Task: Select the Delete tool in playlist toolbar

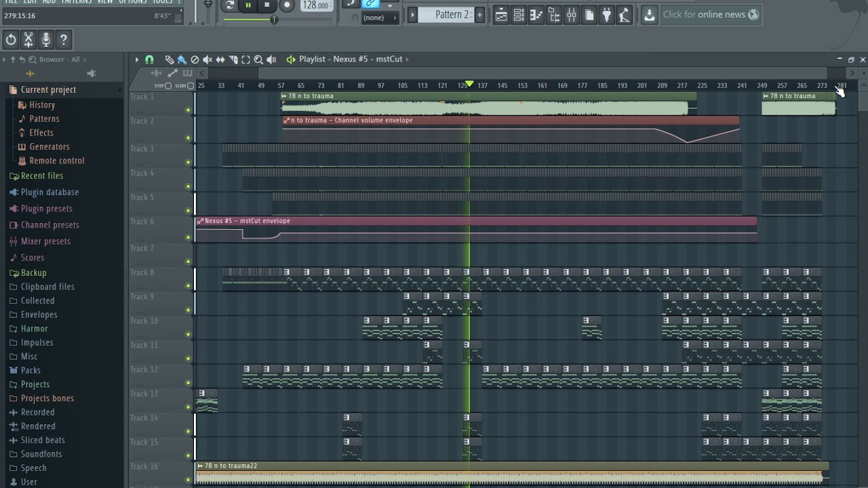Action: [195, 60]
